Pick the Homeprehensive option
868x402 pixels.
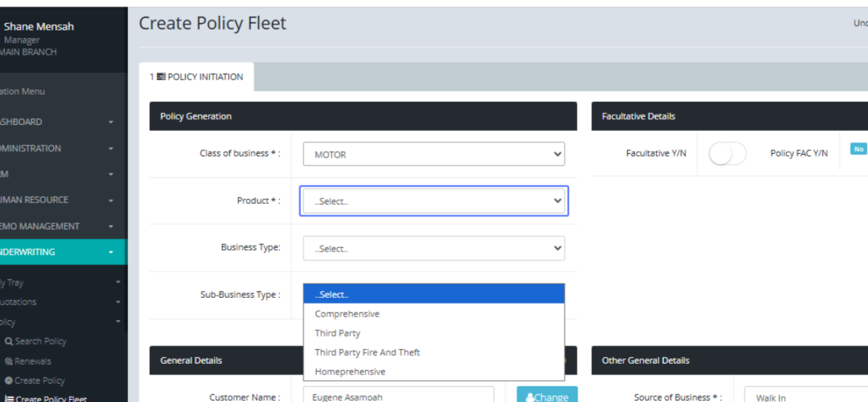pyautogui.click(x=350, y=372)
